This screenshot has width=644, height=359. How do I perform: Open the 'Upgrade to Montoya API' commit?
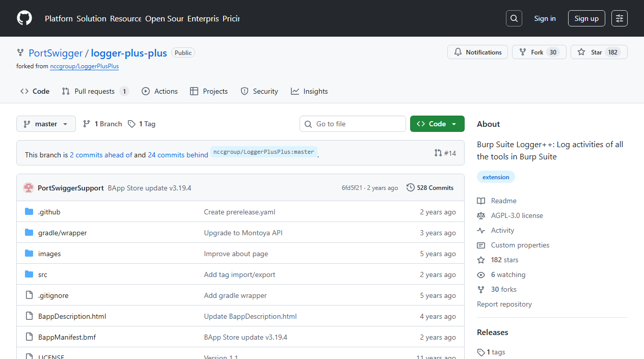click(243, 233)
